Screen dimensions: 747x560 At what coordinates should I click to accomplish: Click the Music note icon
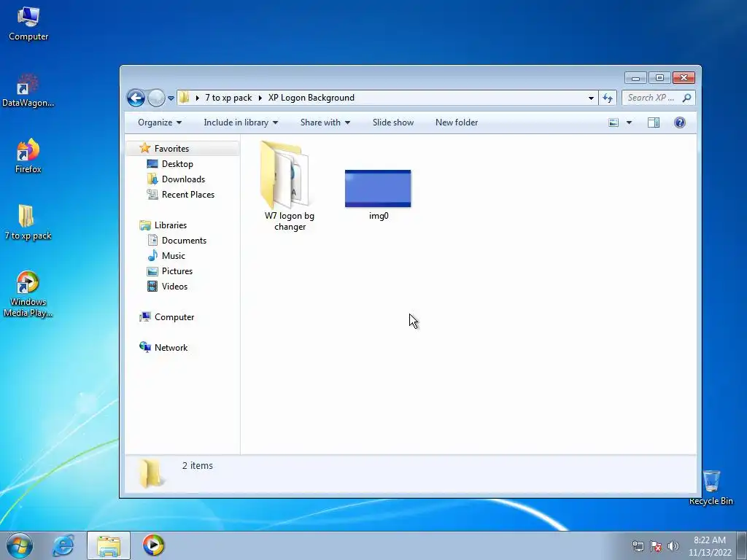click(152, 256)
